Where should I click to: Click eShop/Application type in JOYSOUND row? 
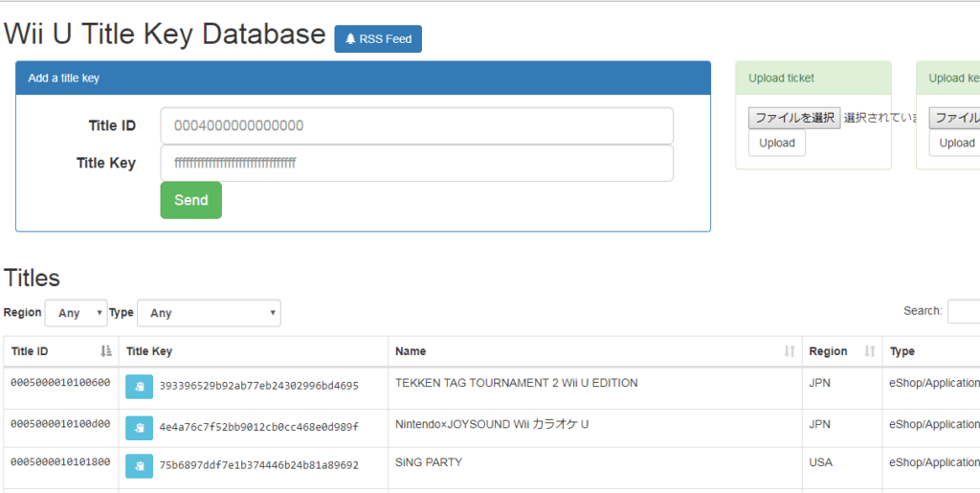coord(934,424)
